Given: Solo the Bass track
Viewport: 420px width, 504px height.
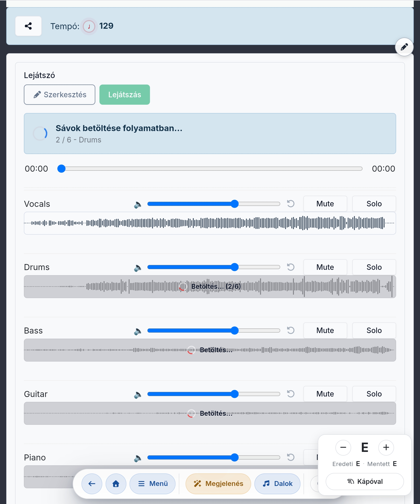Looking at the screenshot, I should (x=374, y=331).
